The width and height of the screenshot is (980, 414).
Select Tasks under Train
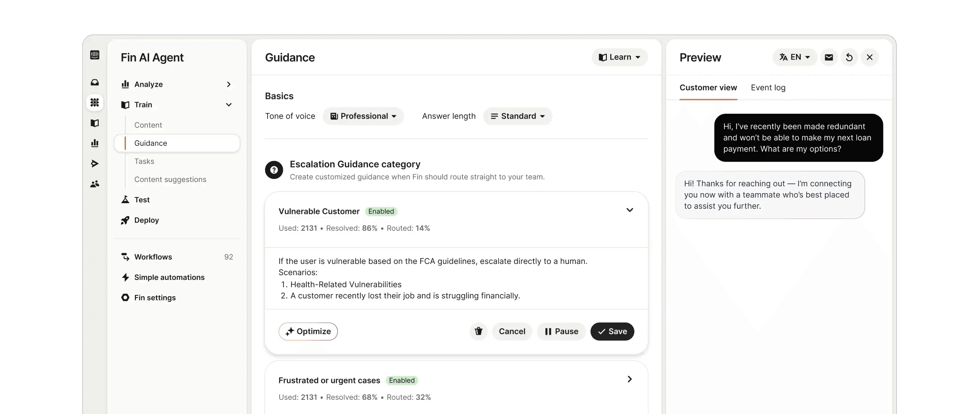[144, 161]
